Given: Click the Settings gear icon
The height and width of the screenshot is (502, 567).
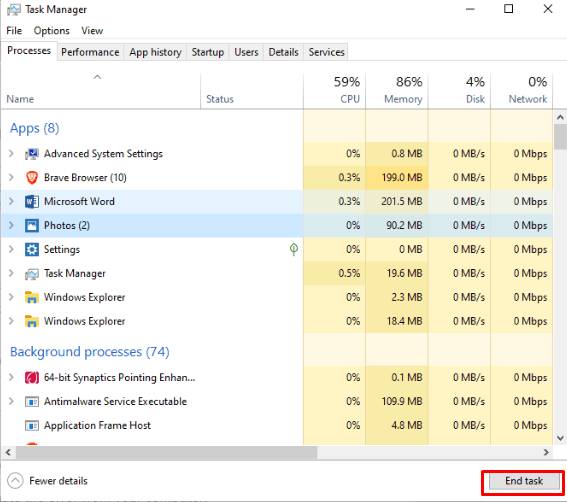Looking at the screenshot, I should point(31,249).
